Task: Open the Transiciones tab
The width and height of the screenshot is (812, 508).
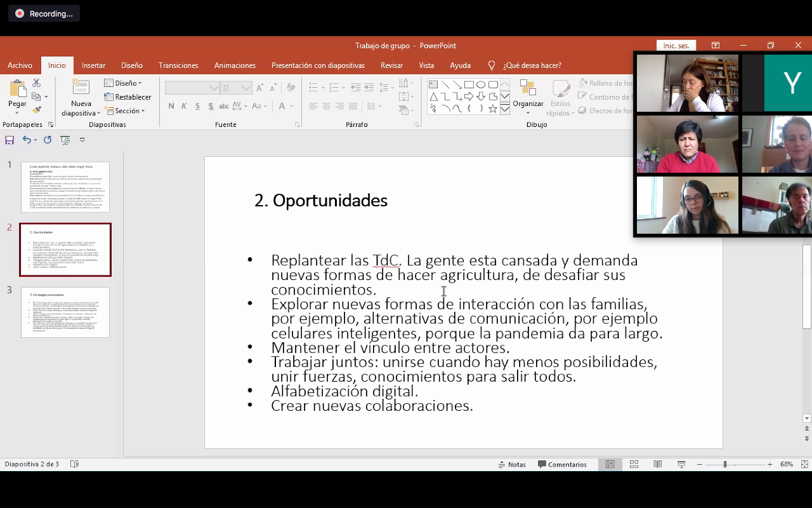Action: click(178, 65)
